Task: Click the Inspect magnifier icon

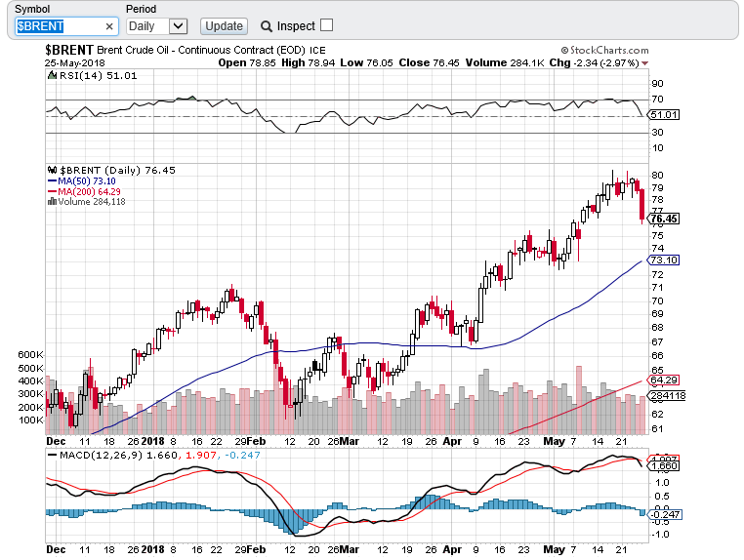Action: [x=267, y=26]
